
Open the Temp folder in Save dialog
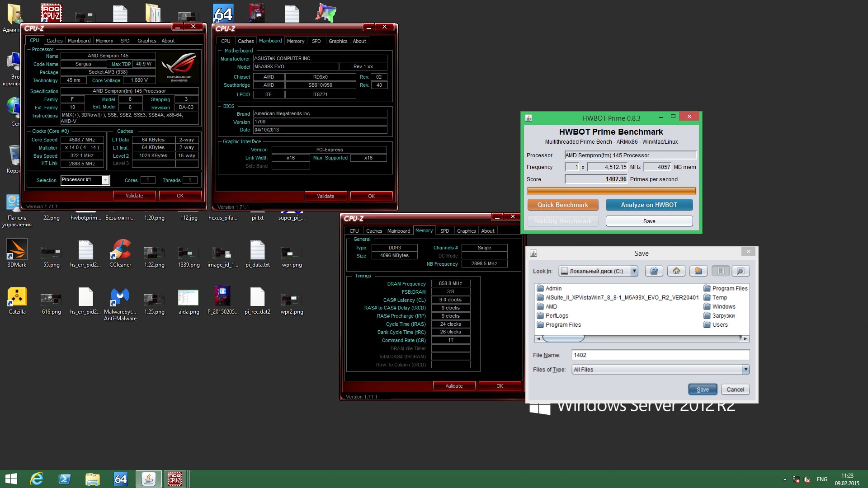[x=715, y=297]
